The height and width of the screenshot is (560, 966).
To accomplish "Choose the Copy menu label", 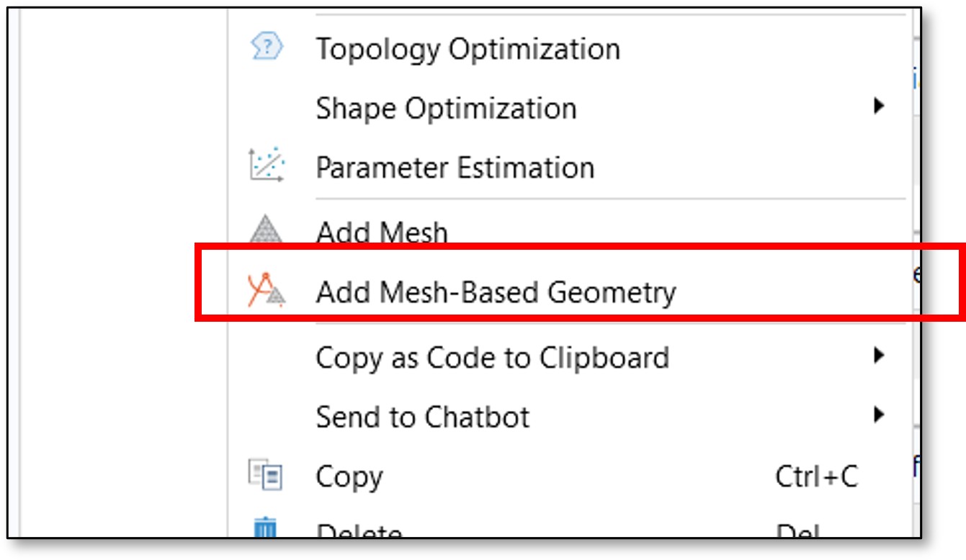I will click(349, 477).
